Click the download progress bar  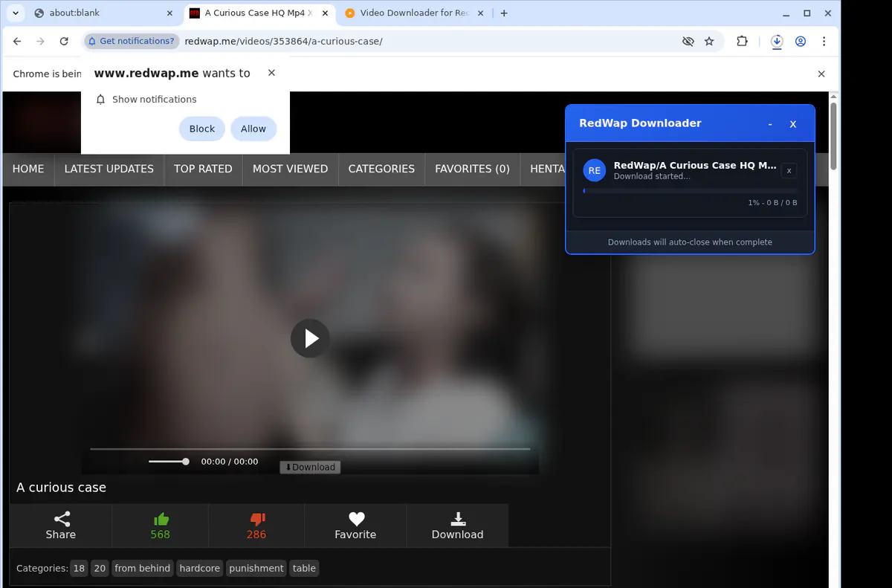tap(690, 191)
